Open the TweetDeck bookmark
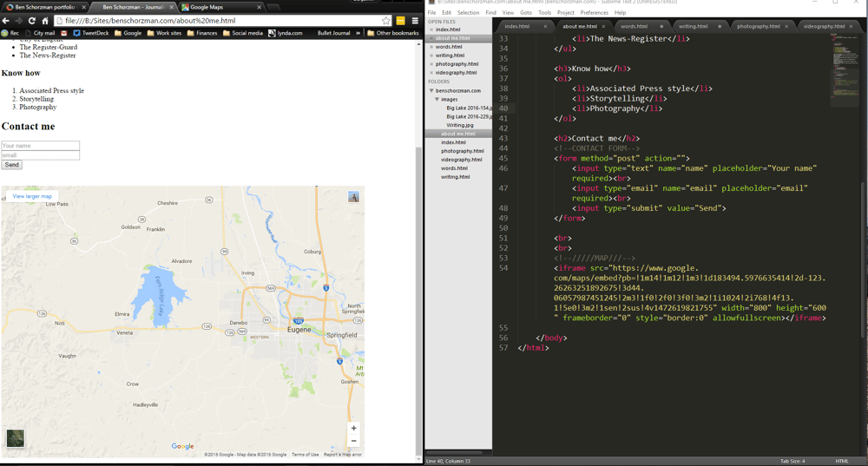 (x=91, y=33)
